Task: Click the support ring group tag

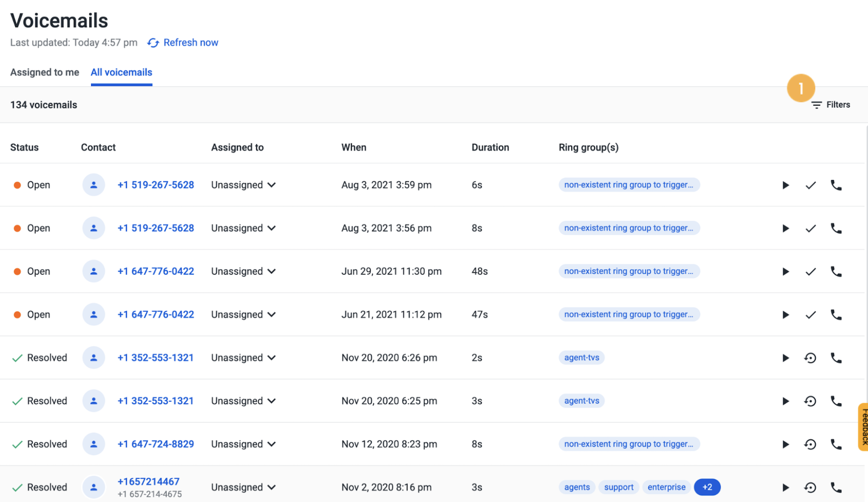Action: pos(618,487)
